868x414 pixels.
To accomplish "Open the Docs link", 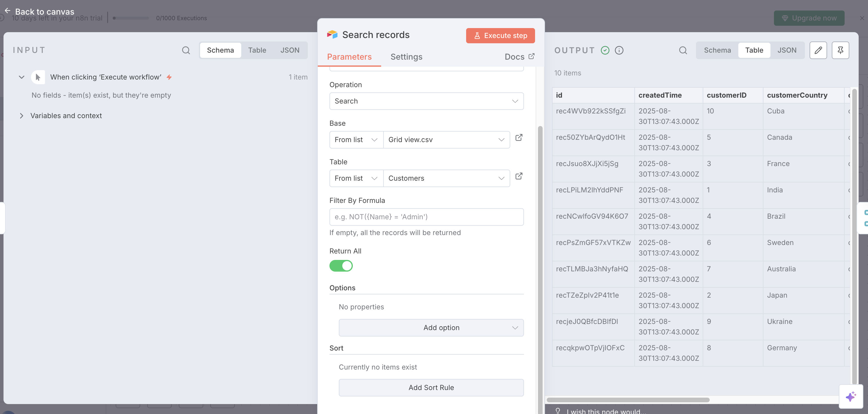I will (x=519, y=57).
